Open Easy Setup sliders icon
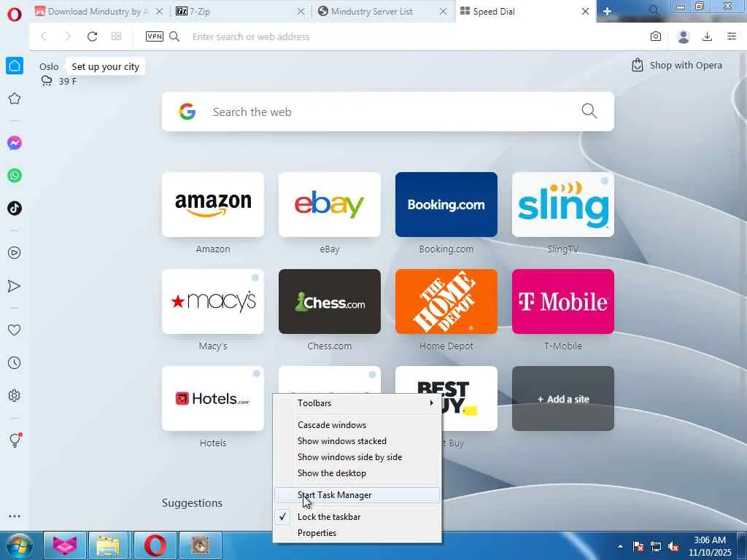 (x=732, y=36)
